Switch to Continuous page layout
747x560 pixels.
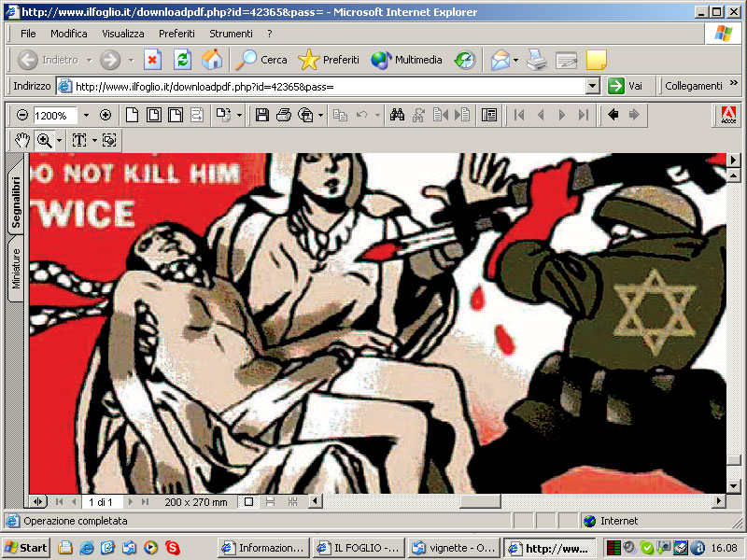coord(270,501)
